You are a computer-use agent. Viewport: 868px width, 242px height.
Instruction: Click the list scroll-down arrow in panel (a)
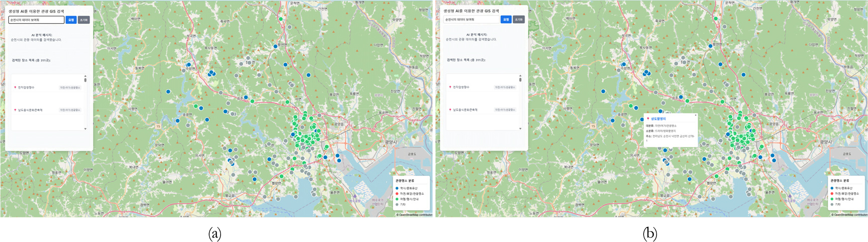point(85,129)
